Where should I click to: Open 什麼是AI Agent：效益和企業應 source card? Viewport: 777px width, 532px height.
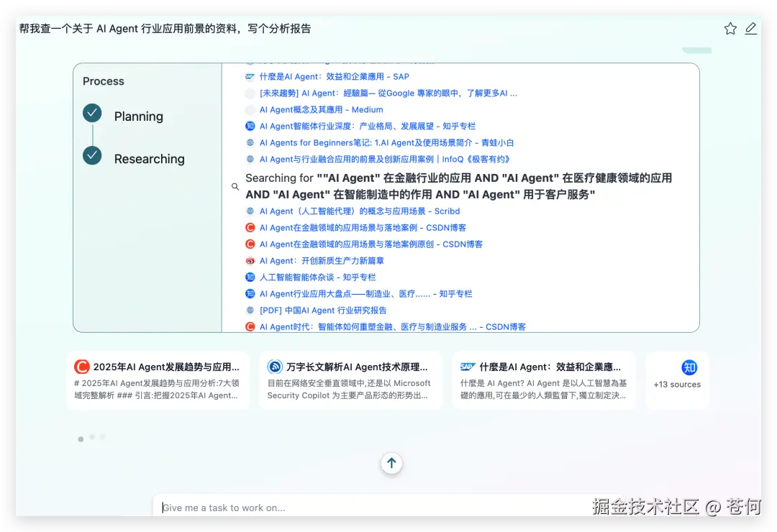[544, 380]
